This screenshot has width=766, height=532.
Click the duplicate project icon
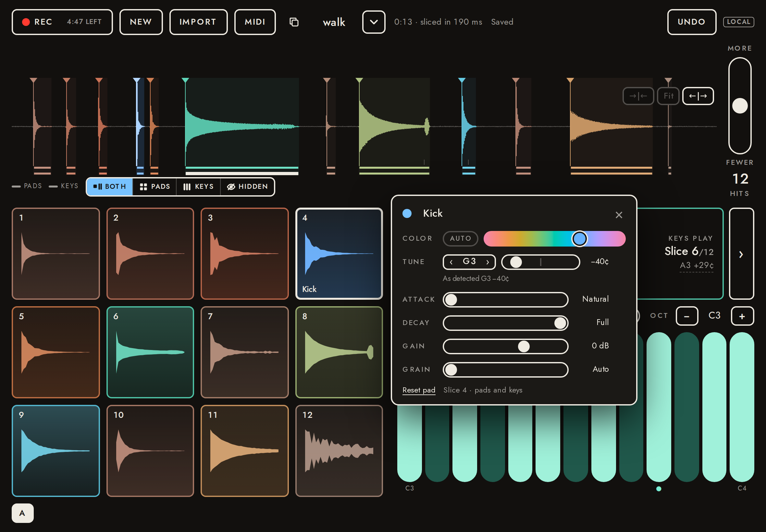294,22
